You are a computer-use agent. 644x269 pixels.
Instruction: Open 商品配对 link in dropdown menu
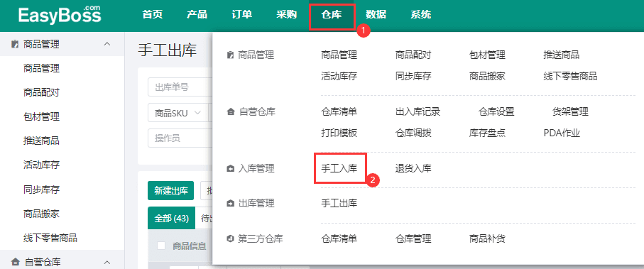(x=413, y=55)
